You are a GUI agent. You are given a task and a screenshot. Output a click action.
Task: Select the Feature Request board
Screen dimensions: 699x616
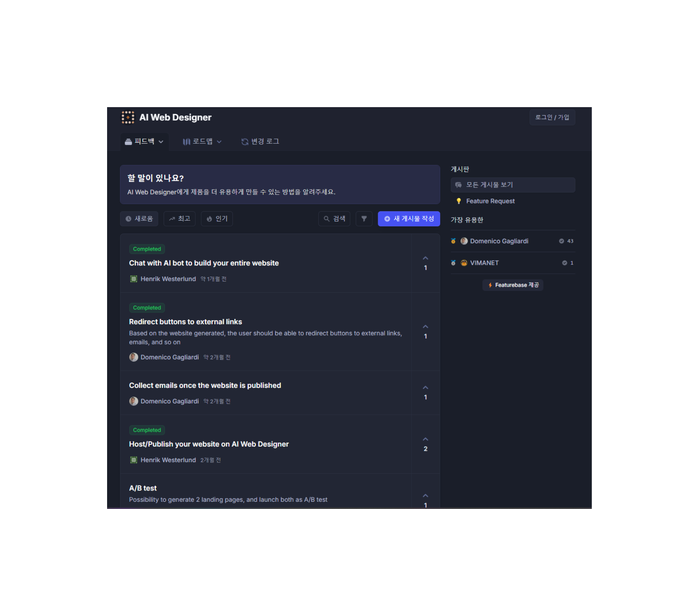[490, 201]
